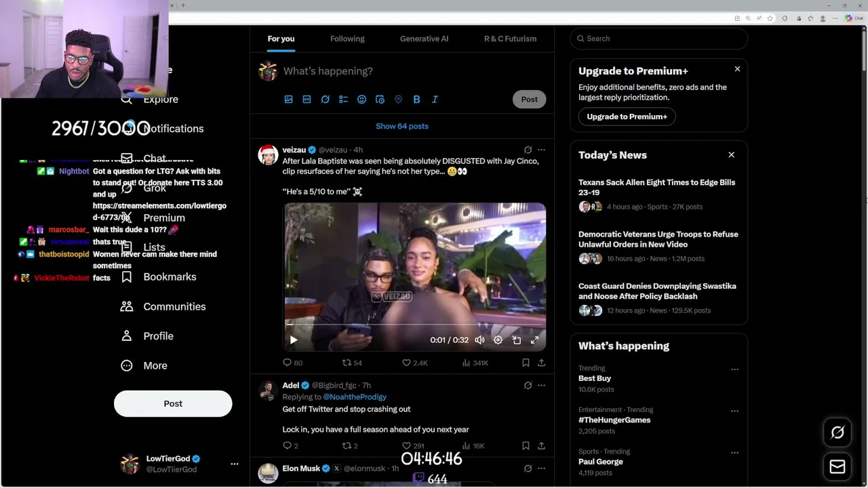
Task: Close the Today's News panel
Action: 731,155
